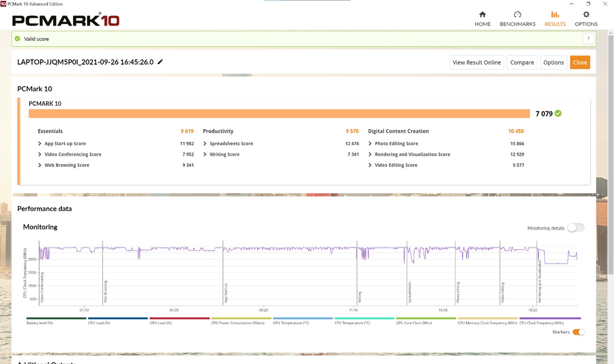The width and height of the screenshot is (614, 364).
Task: Select Battery level legend swatch
Action: point(56,318)
